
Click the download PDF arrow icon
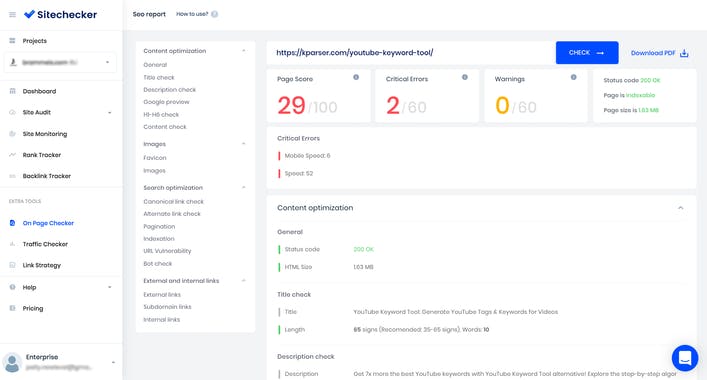[684, 53]
